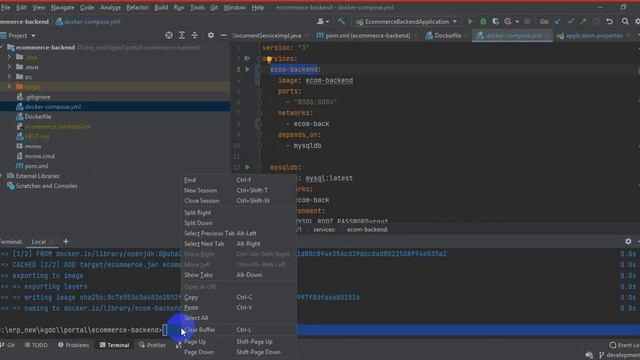
Task: Open the profiler dropdown arrow in toolbar
Action: [517, 22]
